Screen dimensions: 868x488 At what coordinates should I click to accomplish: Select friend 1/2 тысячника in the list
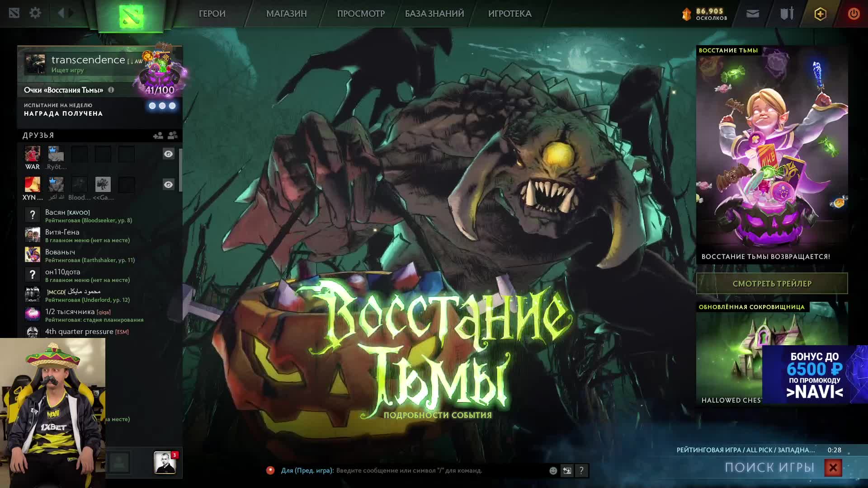coord(99,314)
